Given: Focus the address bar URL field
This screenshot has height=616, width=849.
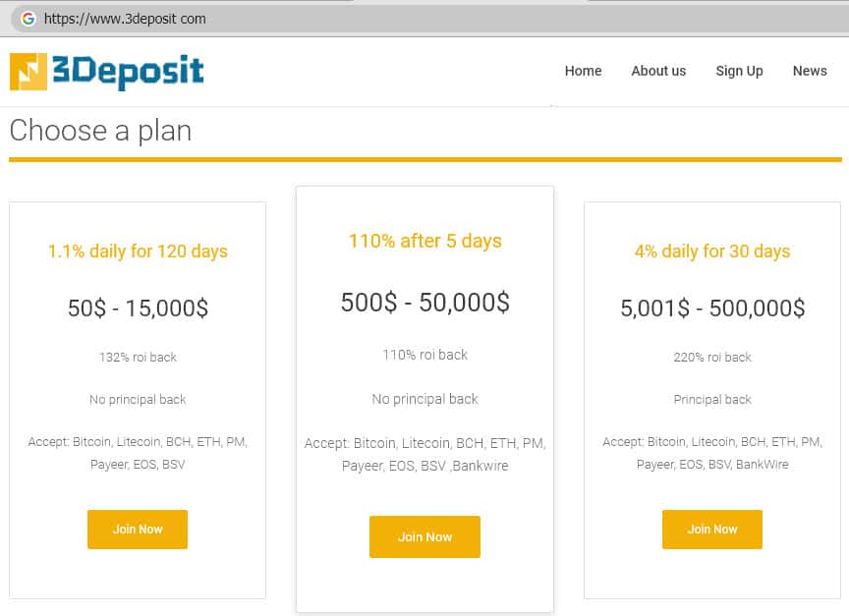Looking at the screenshot, I should [295, 19].
